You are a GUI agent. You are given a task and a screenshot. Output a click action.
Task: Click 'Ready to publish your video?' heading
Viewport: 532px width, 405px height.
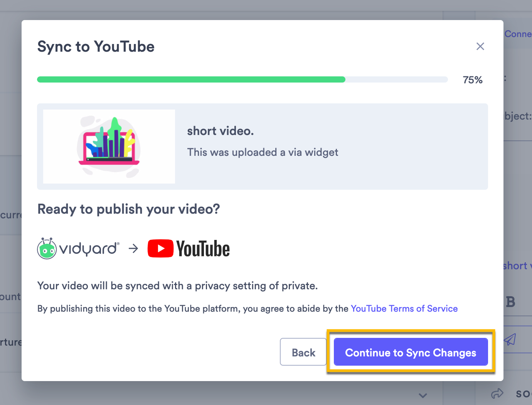coord(128,209)
